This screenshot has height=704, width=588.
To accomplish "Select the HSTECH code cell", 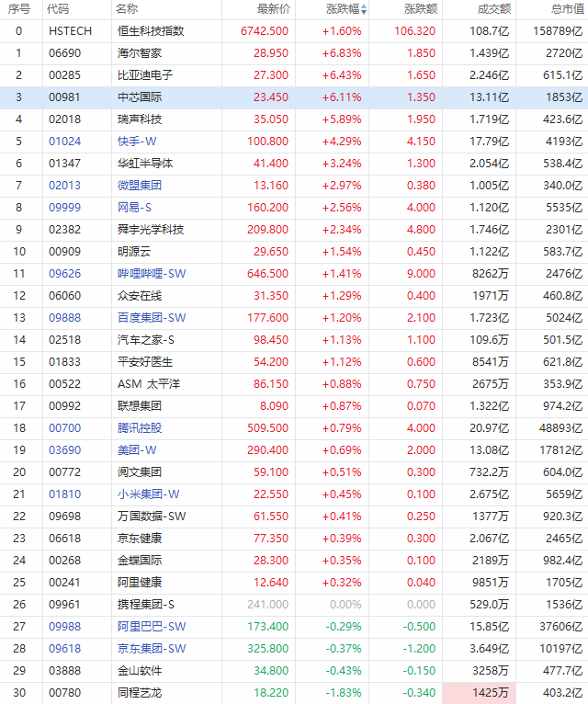I will click(x=71, y=31).
